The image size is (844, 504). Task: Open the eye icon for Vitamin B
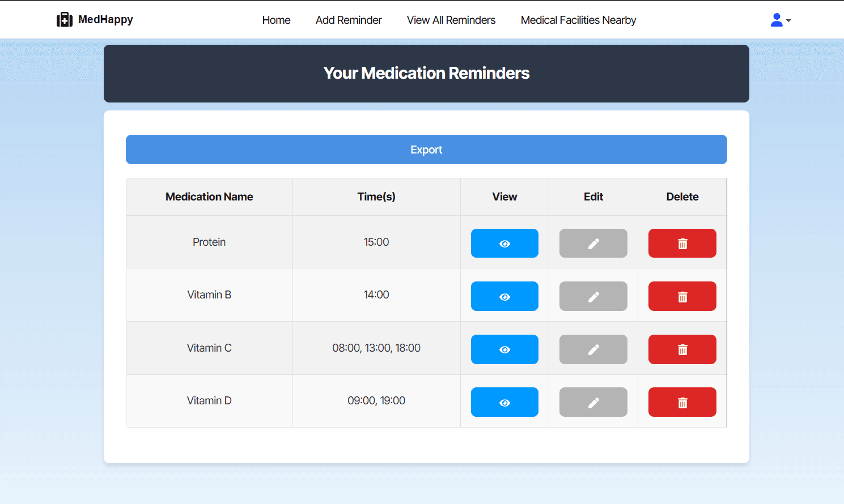coord(504,296)
